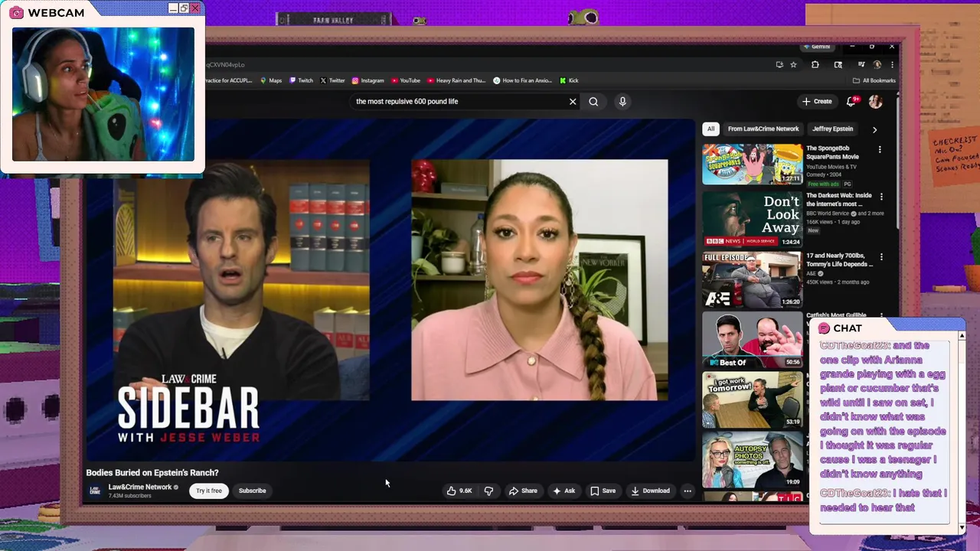
Task: Open 17 and Nearly 700lbs video title
Action: pos(839,260)
